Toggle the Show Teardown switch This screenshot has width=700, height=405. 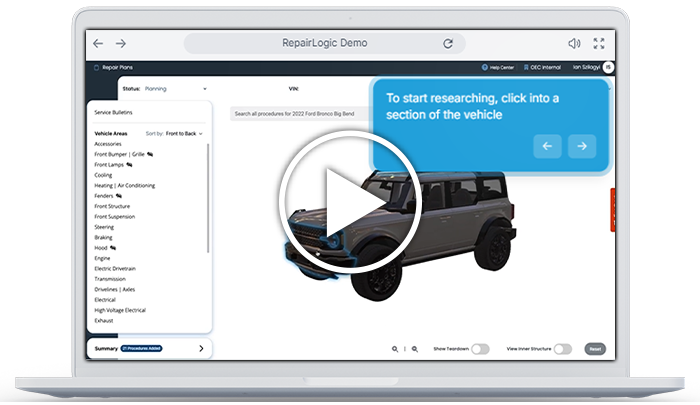tap(480, 349)
